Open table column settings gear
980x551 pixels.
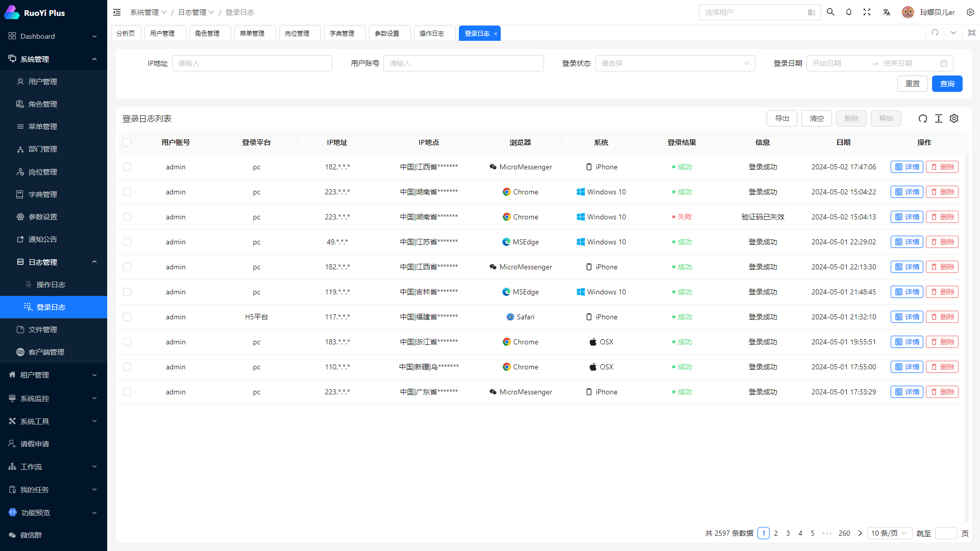954,118
